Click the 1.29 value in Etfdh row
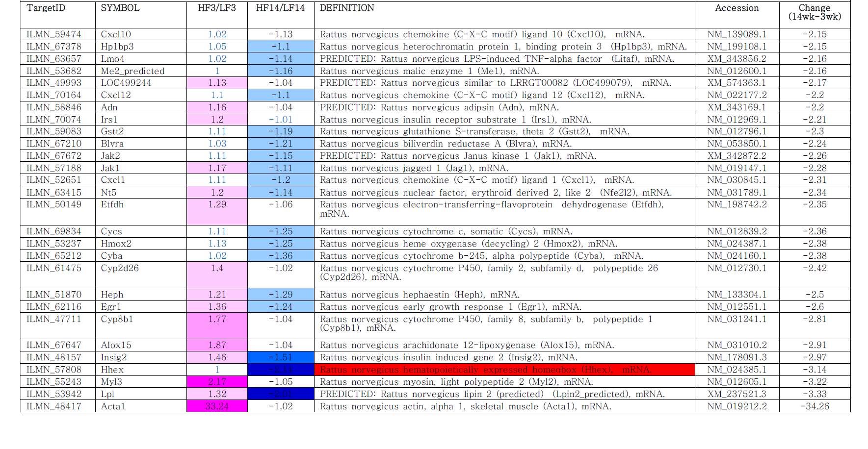 coord(217,212)
